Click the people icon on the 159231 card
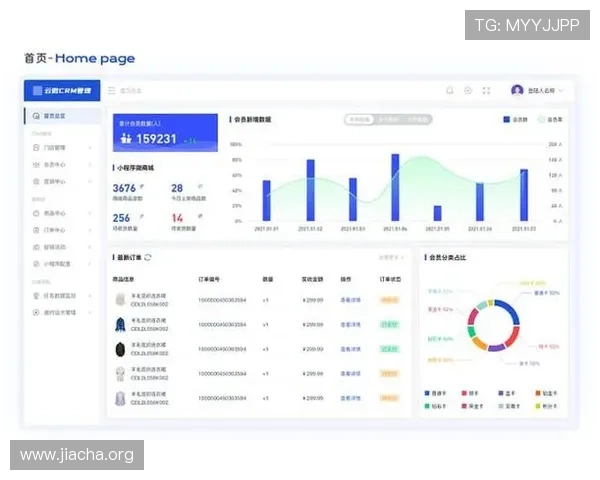 pyautogui.click(x=126, y=138)
